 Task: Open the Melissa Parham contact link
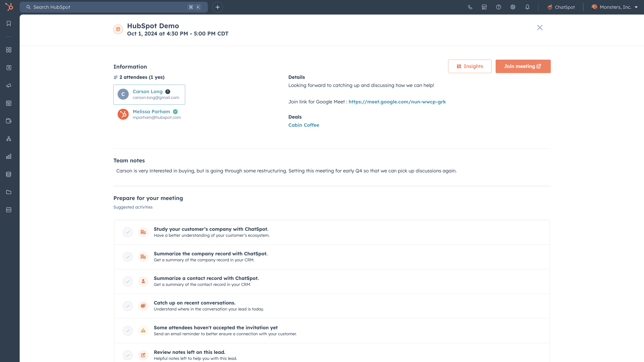(x=151, y=111)
